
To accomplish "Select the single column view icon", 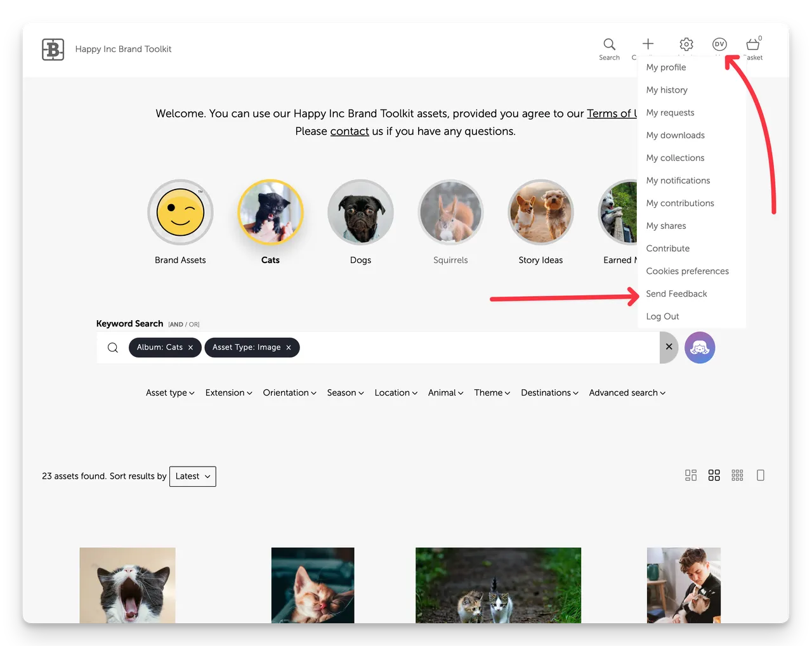I will (761, 475).
